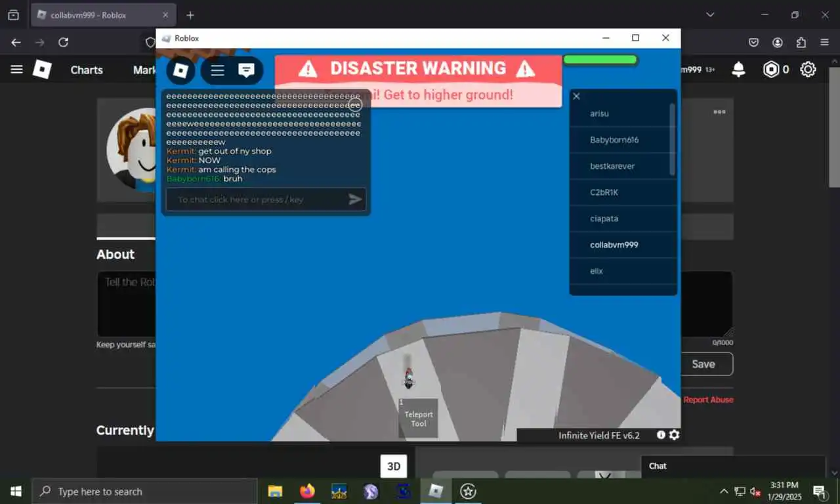
Task: Open the Robux balance icon
Action: pyautogui.click(x=771, y=70)
